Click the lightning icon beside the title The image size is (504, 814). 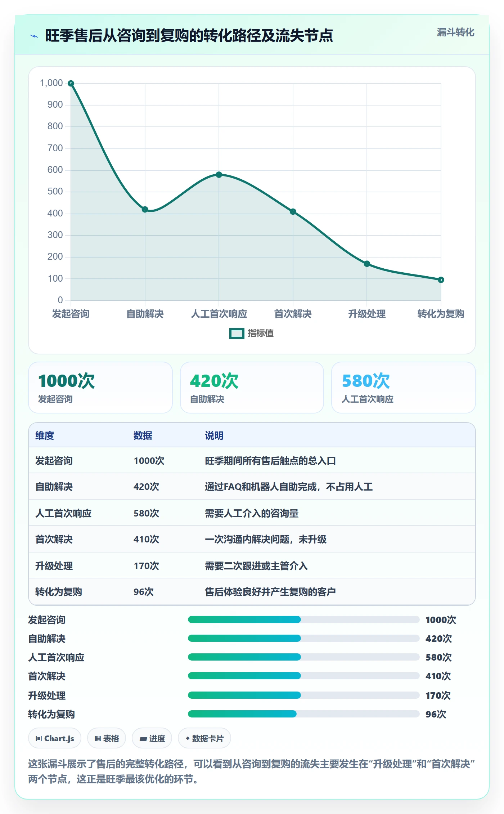34,36
